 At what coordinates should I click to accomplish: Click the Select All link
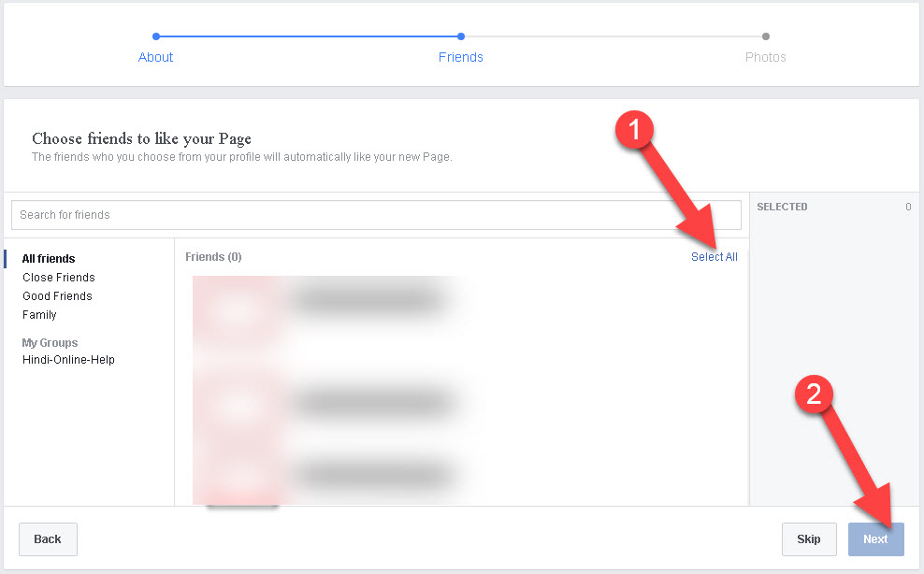(714, 256)
